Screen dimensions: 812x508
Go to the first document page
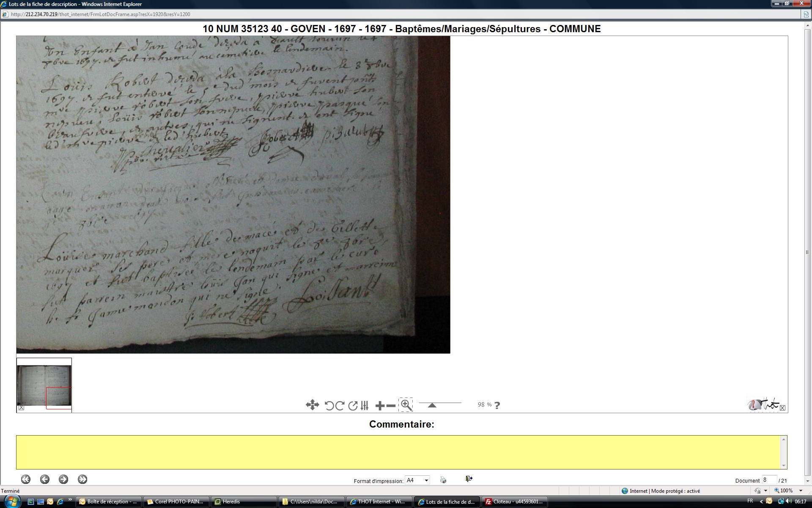click(26, 479)
